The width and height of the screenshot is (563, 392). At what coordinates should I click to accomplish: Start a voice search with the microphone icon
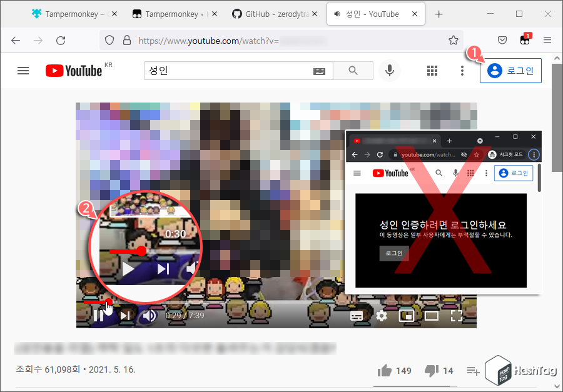click(x=390, y=71)
